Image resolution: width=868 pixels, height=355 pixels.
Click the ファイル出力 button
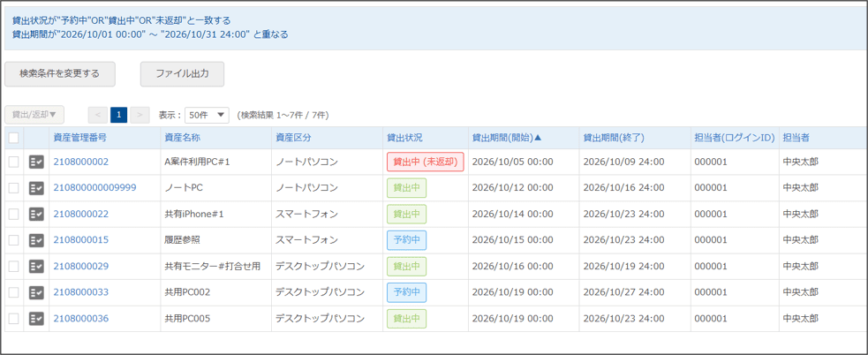tap(182, 73)
